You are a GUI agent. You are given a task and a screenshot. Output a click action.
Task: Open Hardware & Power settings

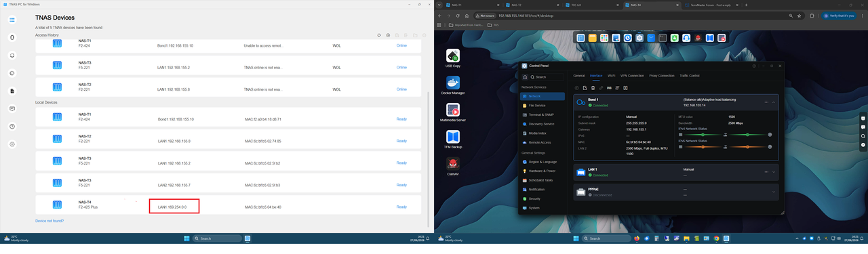point(542,171)
